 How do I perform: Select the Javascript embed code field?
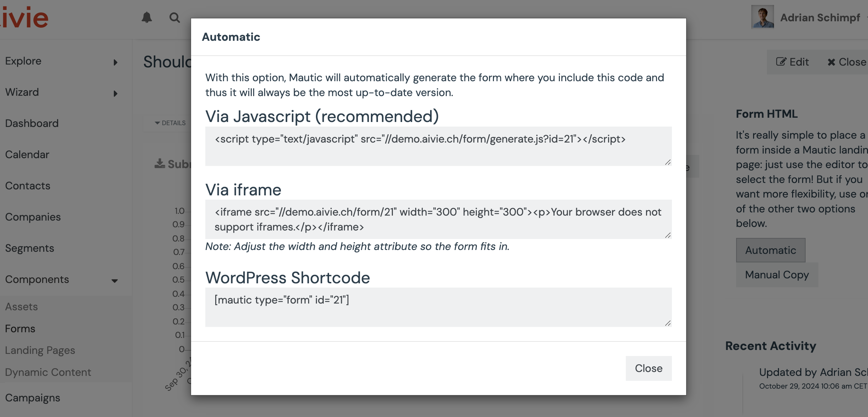click(x=438, y=146)
